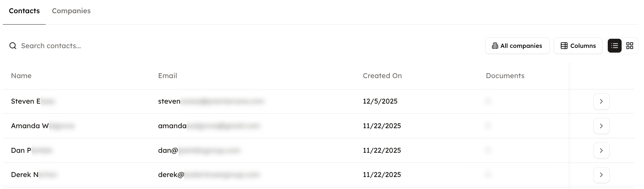The image size is (644, 189).
Task: Switch to list view layout
Action: 614,46
